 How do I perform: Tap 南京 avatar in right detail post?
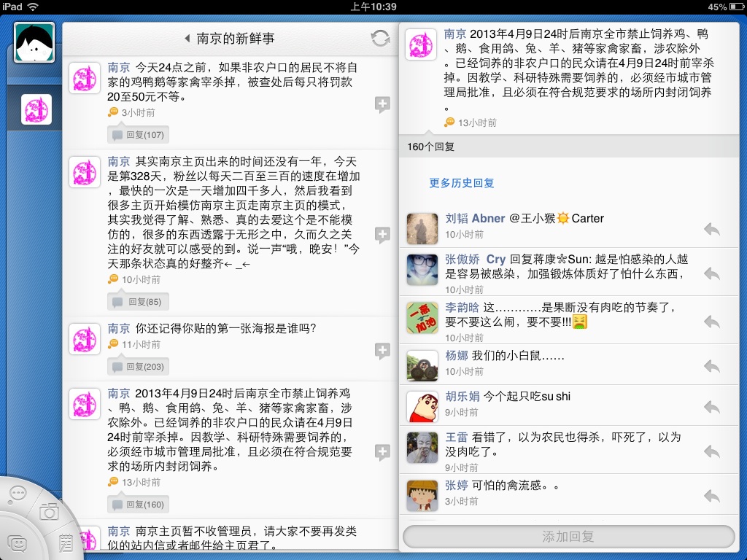point(421,44)
